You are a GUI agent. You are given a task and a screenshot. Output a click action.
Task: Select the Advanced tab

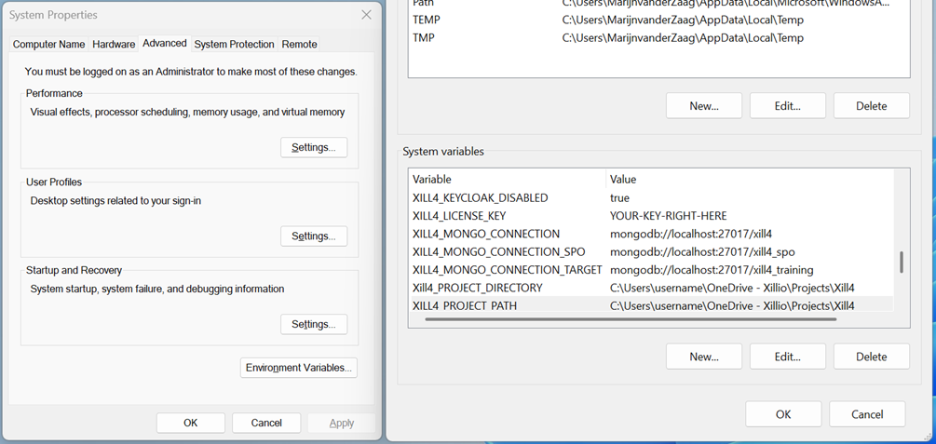pos(165,43)
